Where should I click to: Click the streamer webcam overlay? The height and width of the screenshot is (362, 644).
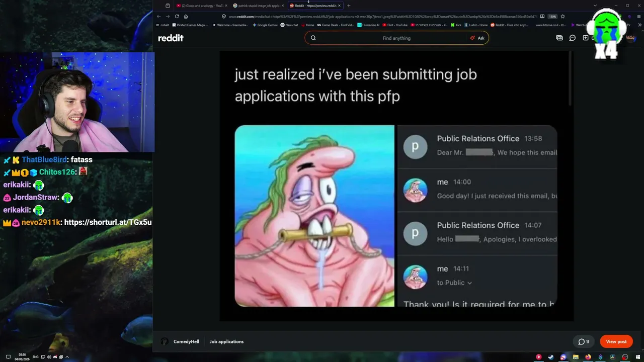coord(77,102)
